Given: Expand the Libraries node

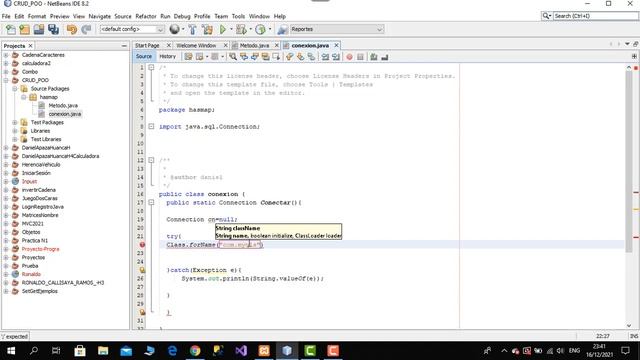Looking at the screenshot, I should (x=15, y=131).
